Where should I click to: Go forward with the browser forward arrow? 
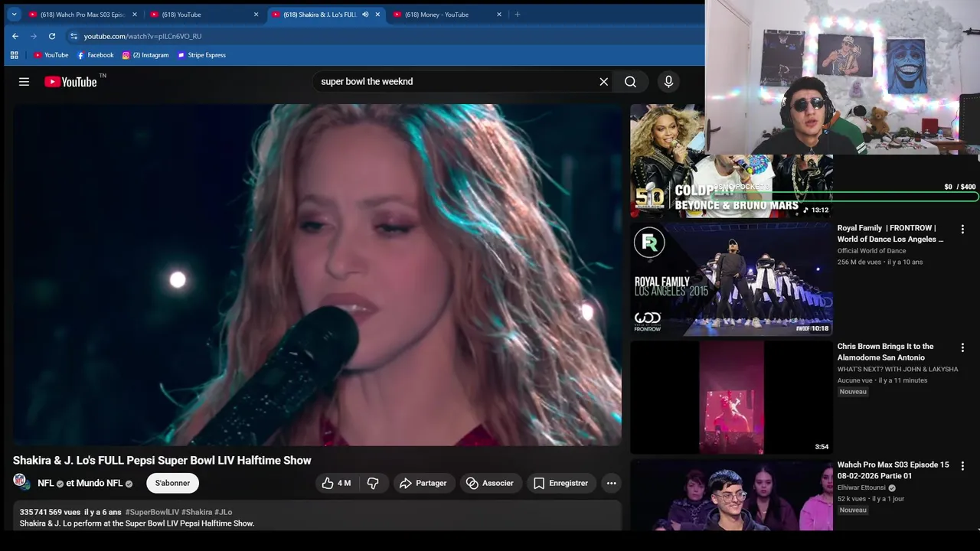pyautogui.click(x=34, y=36)
